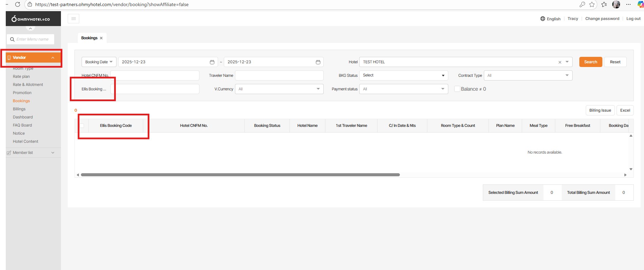Open Hotel Content in the sidebar
The image size is (644, 270).
coord(25,141)
